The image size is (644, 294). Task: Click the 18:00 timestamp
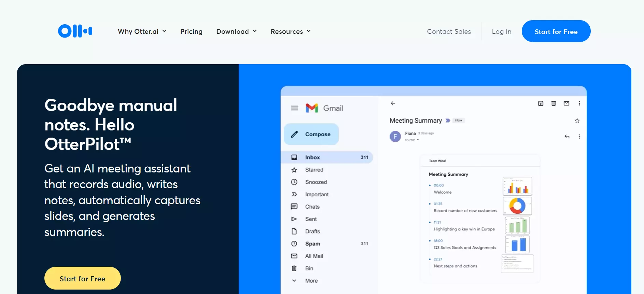click(438, 241)
